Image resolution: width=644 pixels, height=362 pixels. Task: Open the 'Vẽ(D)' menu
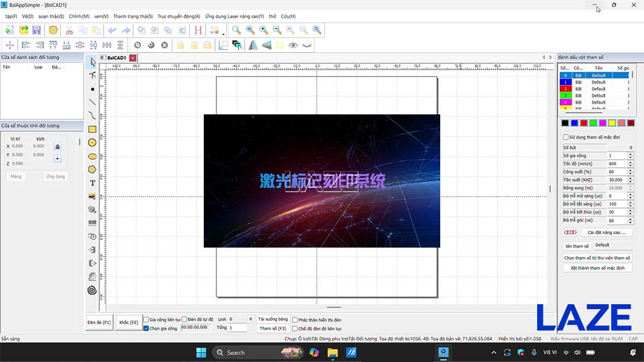click(x=28, y=16)
